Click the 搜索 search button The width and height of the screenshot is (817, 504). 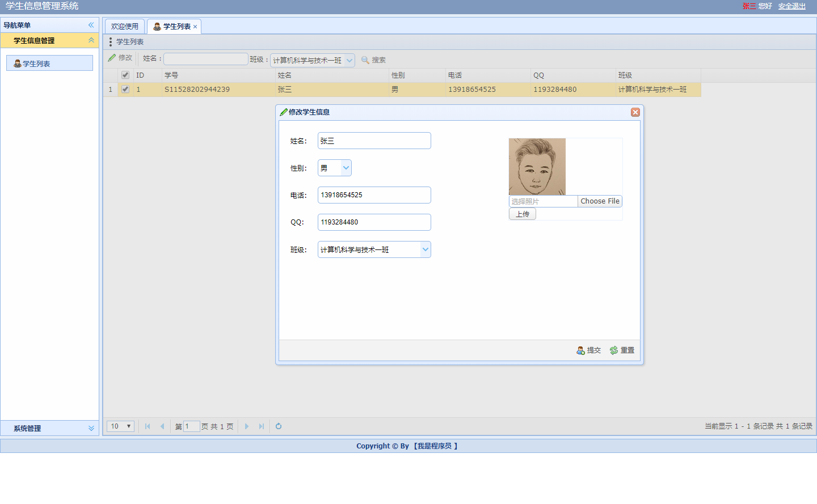[x=373, y=60]
